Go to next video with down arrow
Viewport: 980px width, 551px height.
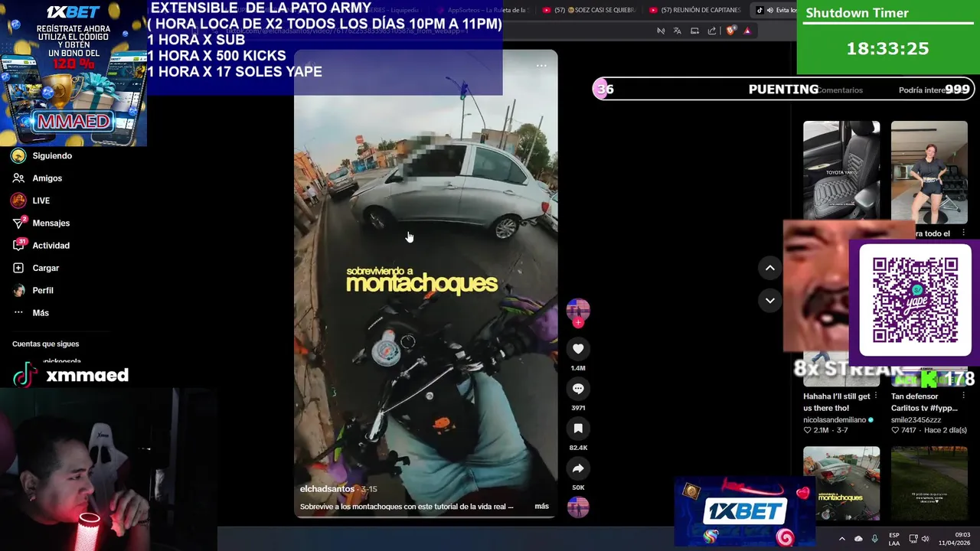tap(770, 301)
